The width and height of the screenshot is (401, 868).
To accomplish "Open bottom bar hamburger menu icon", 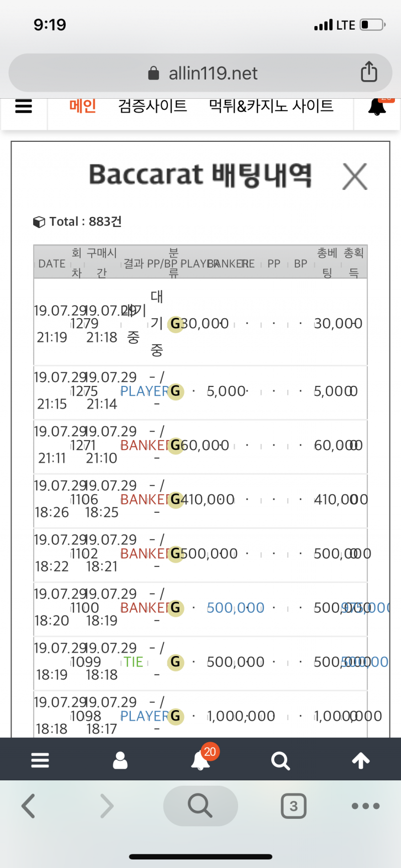I will coord(40,760).
